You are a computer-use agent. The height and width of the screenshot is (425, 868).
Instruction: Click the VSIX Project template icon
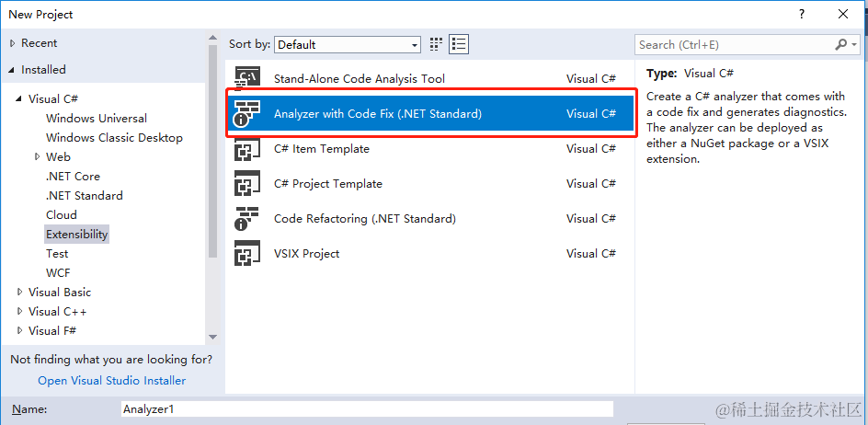click(x=247, y=253)
